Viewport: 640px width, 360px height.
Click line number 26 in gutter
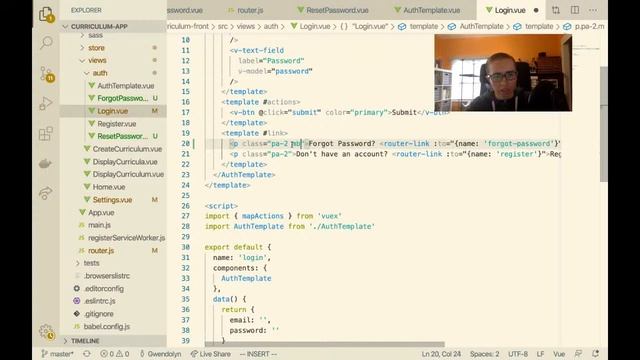click(186, 206)
